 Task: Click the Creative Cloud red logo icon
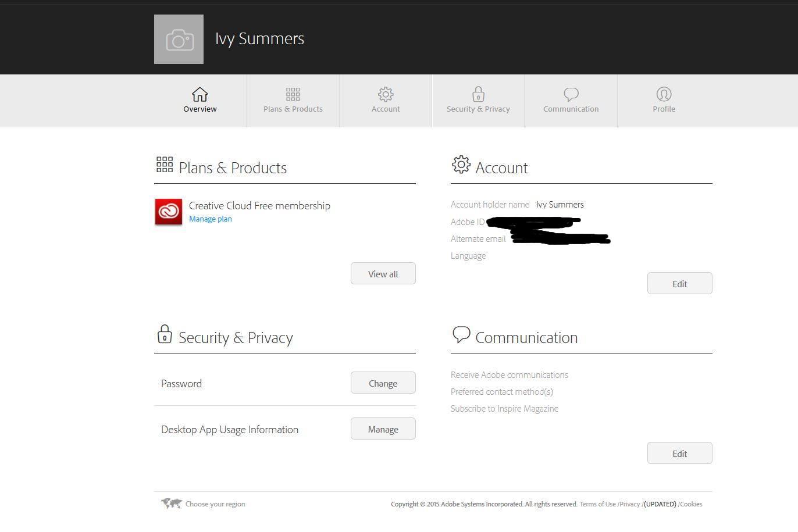point(169,212)
